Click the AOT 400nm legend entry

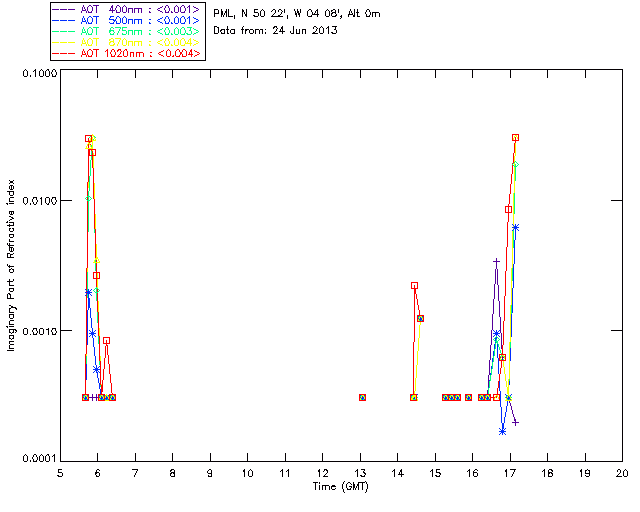(128, 9)
